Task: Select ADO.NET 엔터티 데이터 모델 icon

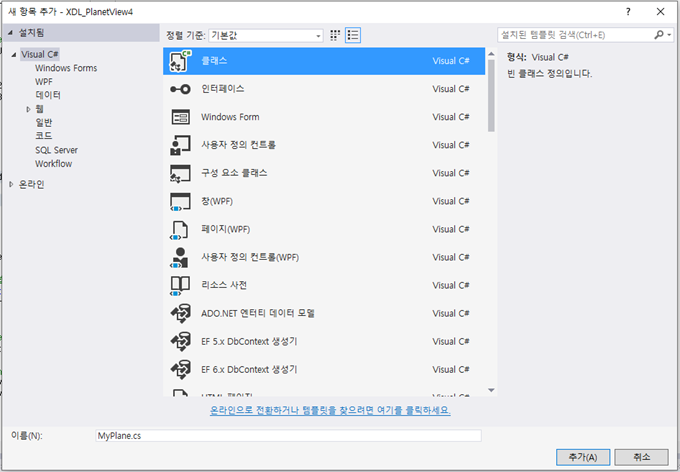Action: (x=180, y=314)
